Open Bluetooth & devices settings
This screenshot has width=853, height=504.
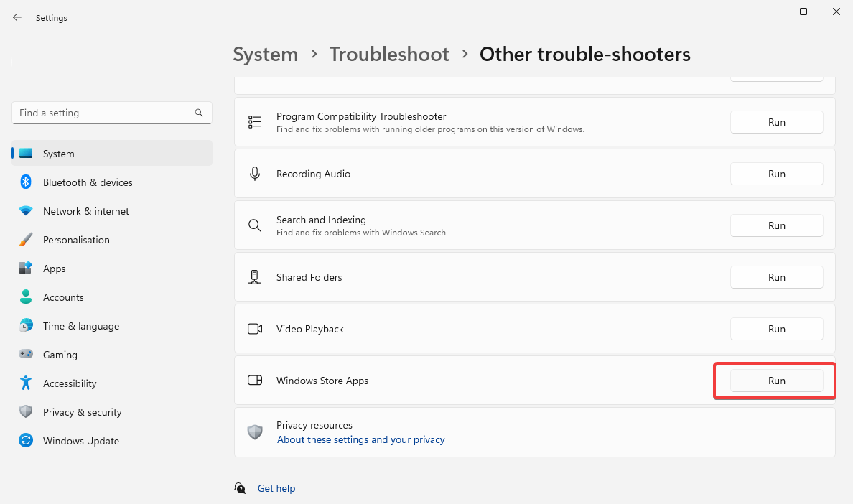tap(87, 182)
